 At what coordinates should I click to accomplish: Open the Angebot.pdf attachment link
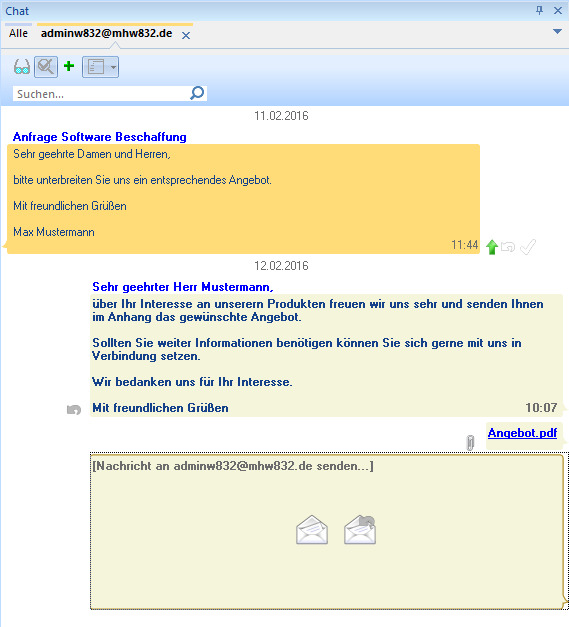522,433
